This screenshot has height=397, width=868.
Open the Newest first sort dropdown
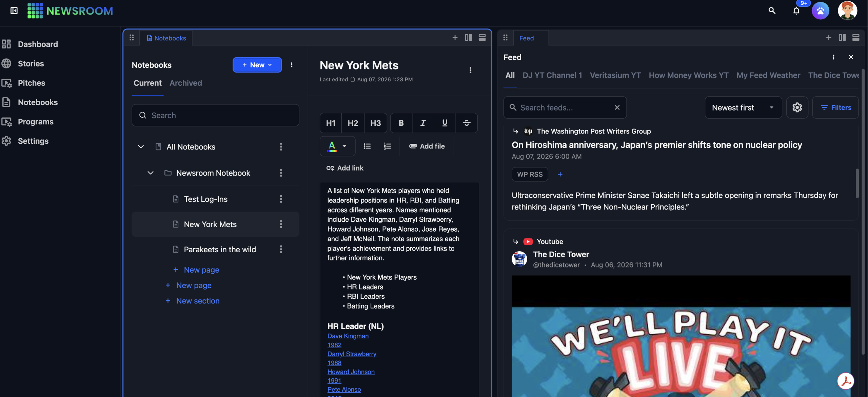click(x=743, y=107)
